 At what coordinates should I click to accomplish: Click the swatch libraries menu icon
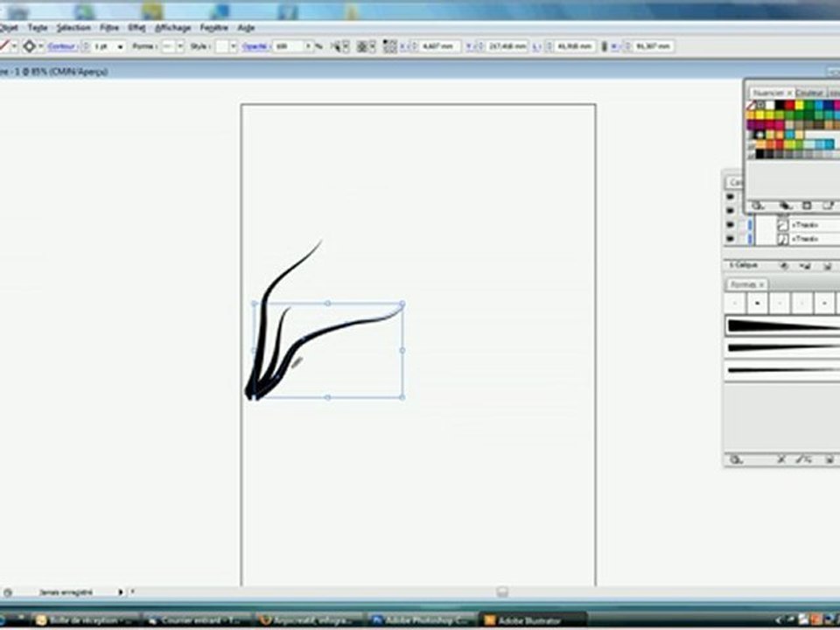(757, 206)
